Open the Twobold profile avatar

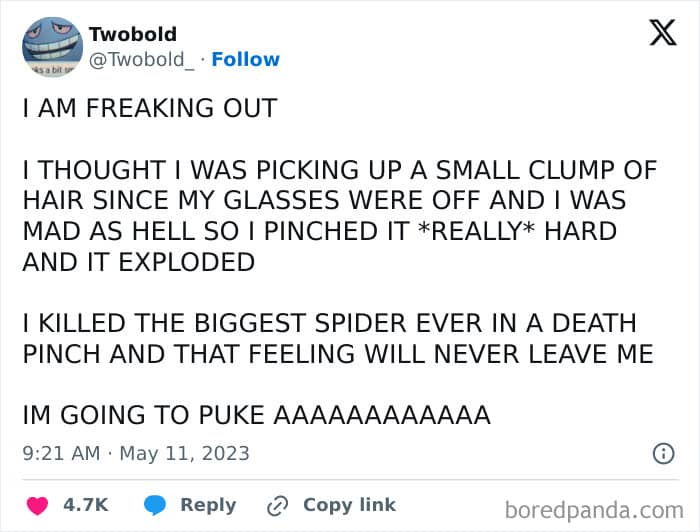[x=52, y=47]
